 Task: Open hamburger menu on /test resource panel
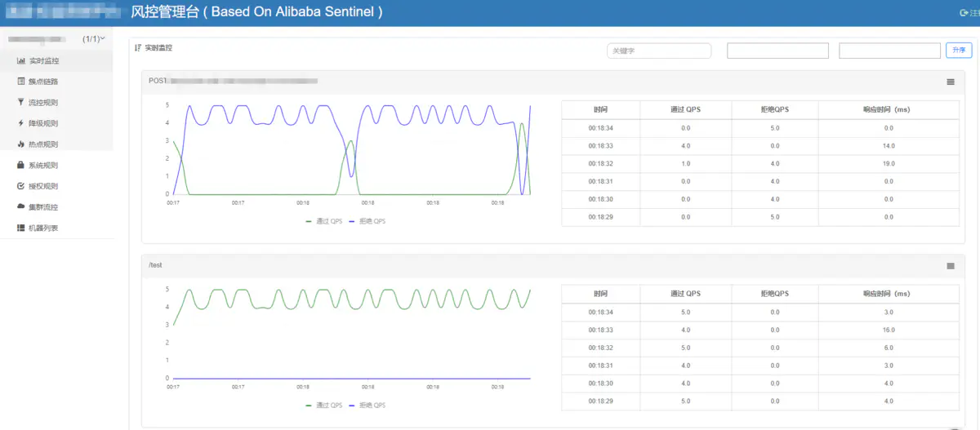point(951,266)
